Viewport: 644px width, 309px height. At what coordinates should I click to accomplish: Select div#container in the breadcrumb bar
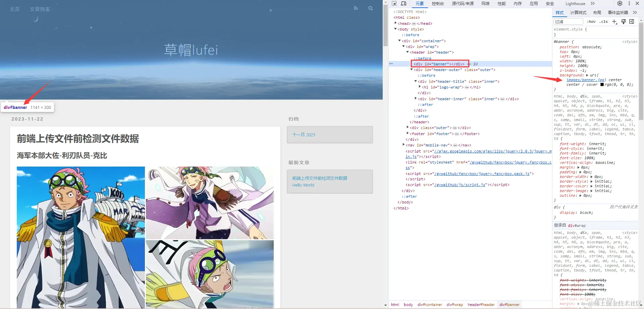(x=430, y=305)
